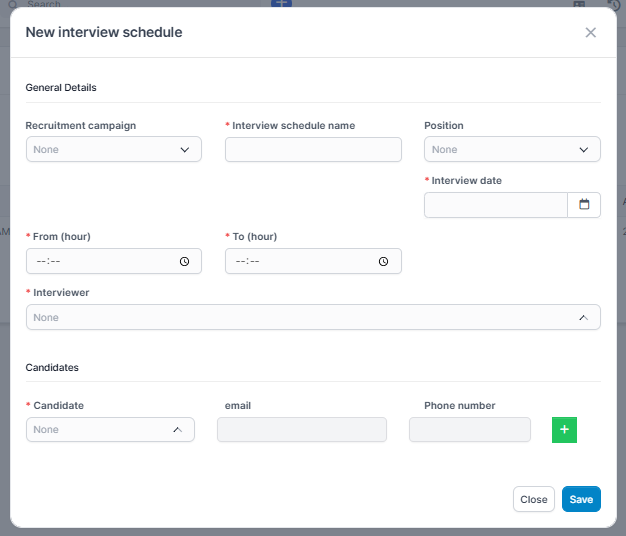Close the dialog with the X icon
The image size is (626, 536).
point(590,33)
